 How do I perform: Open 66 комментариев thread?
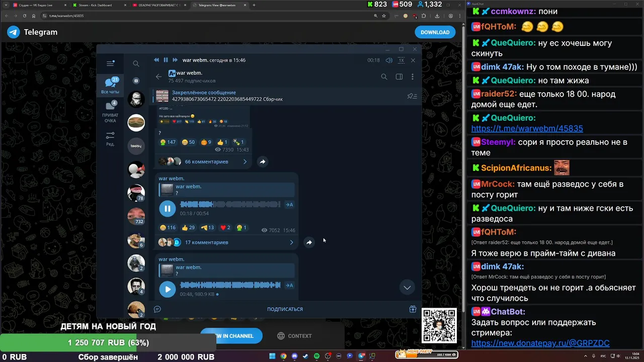click(207, 162)
